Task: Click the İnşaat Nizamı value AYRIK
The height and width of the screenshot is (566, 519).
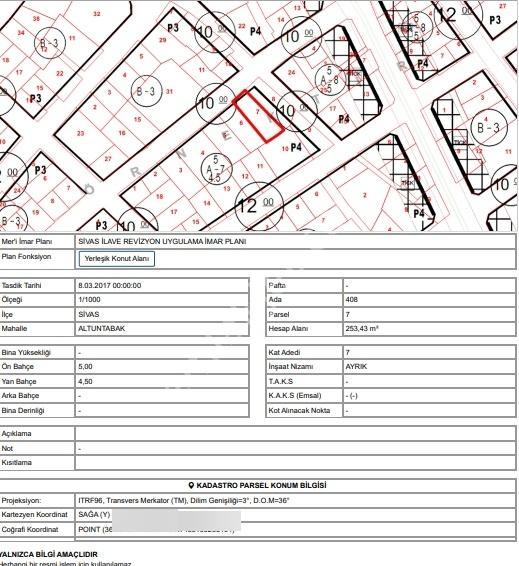Action: 356,367
